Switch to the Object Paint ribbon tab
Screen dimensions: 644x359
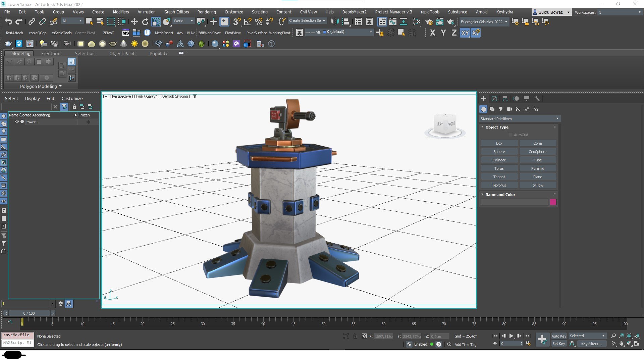122,53
